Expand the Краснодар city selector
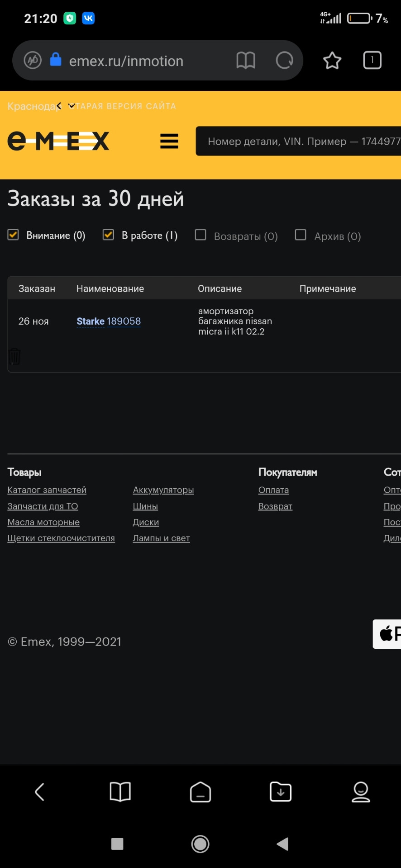Image resolution: width=401 pixels, height=868 pixels. point(41,106)
